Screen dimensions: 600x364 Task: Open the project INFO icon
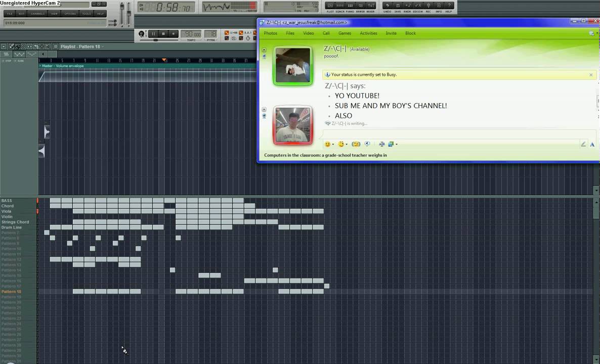click(x=439, y=6)
